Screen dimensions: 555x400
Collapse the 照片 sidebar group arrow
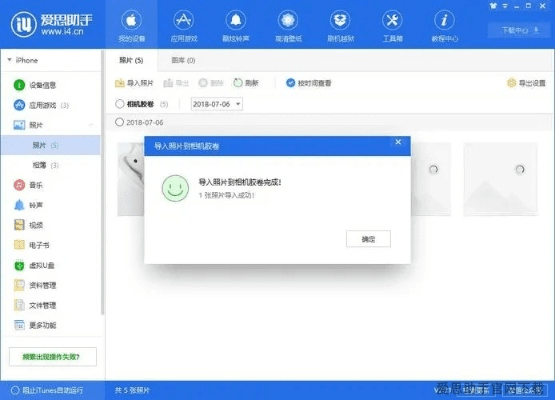point(91,125)
